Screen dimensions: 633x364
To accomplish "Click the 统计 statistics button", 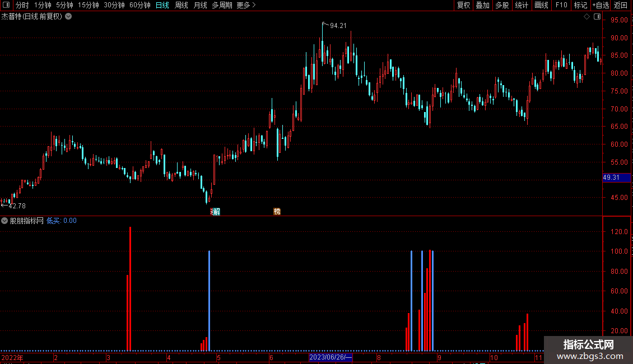I will click(x=522, y=5).
